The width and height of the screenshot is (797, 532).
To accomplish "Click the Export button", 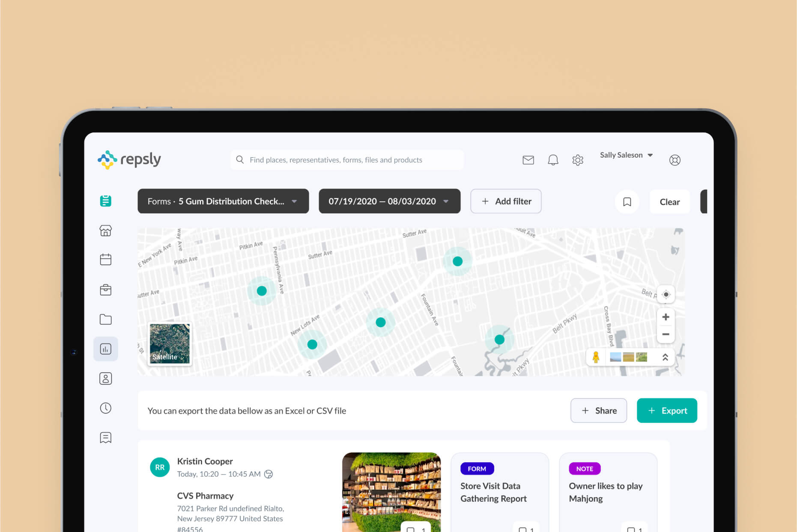I will pyautogui.click(x=666, y=410).
